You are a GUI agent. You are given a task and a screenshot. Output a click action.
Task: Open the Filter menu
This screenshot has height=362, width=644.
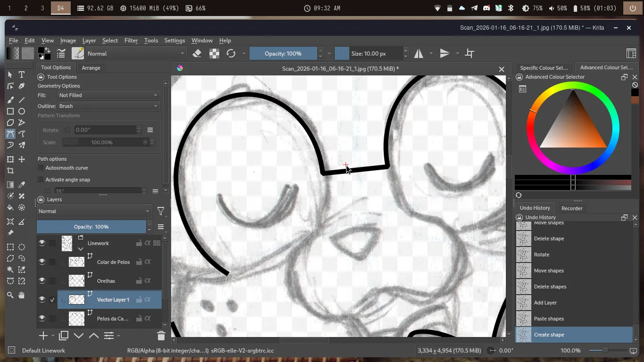coord(131,41)
